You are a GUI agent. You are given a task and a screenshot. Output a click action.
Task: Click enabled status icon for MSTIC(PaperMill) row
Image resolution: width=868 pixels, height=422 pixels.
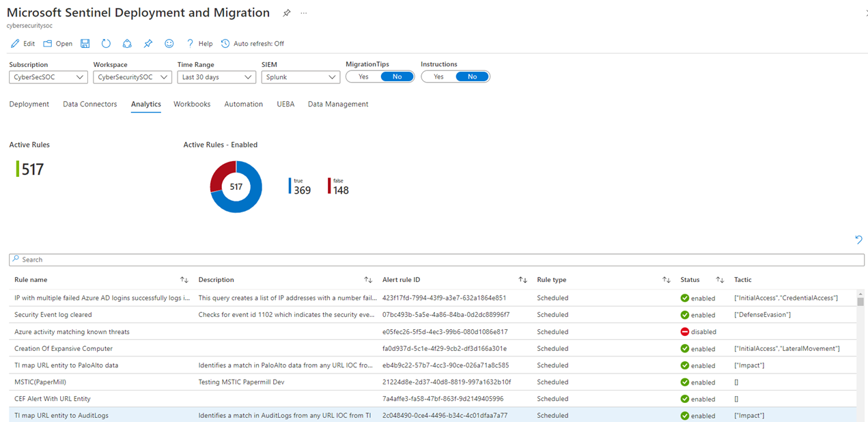point(684,382)
